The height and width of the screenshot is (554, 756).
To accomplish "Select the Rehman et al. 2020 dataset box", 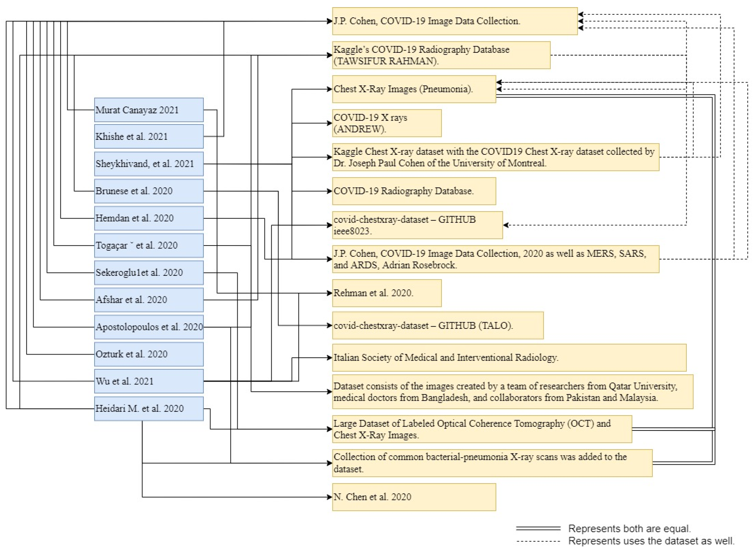I will (x=386, y=293).
